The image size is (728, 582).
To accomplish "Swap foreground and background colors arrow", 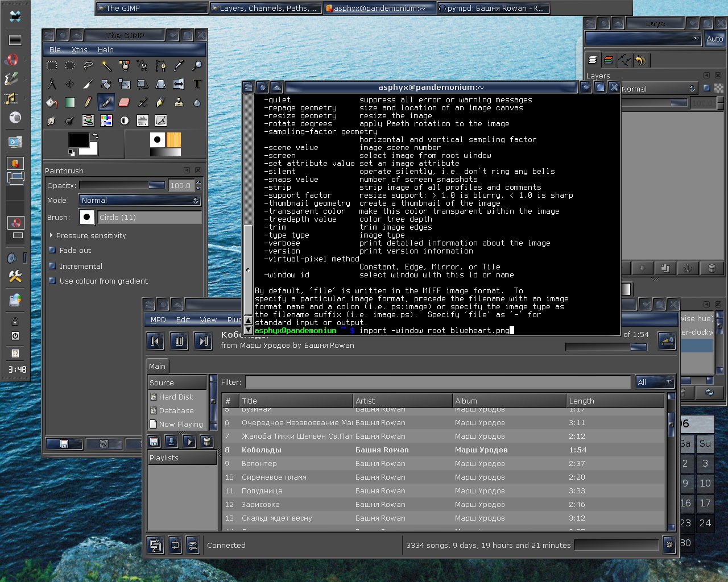I will tap(95, 136).
